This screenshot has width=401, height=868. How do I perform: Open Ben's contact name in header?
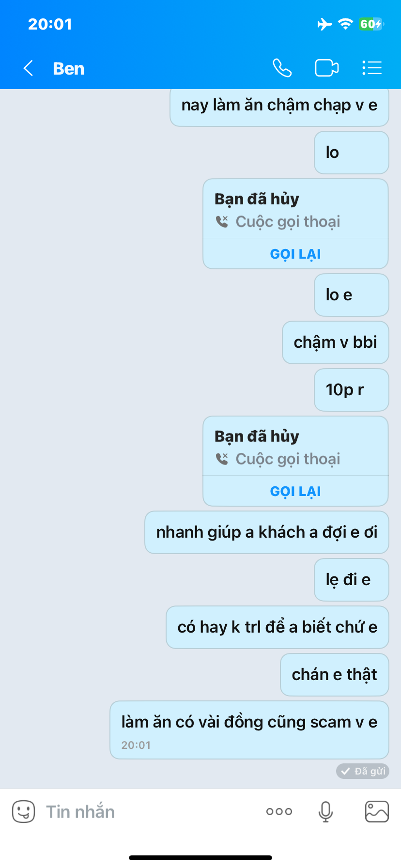click(x=68, y=68)
